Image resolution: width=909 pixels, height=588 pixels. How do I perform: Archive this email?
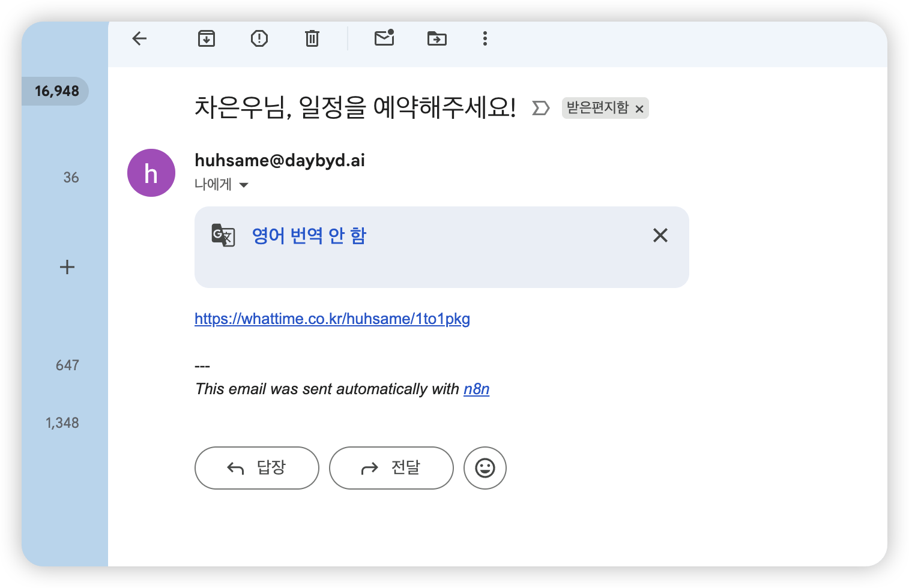coord(207,39)
